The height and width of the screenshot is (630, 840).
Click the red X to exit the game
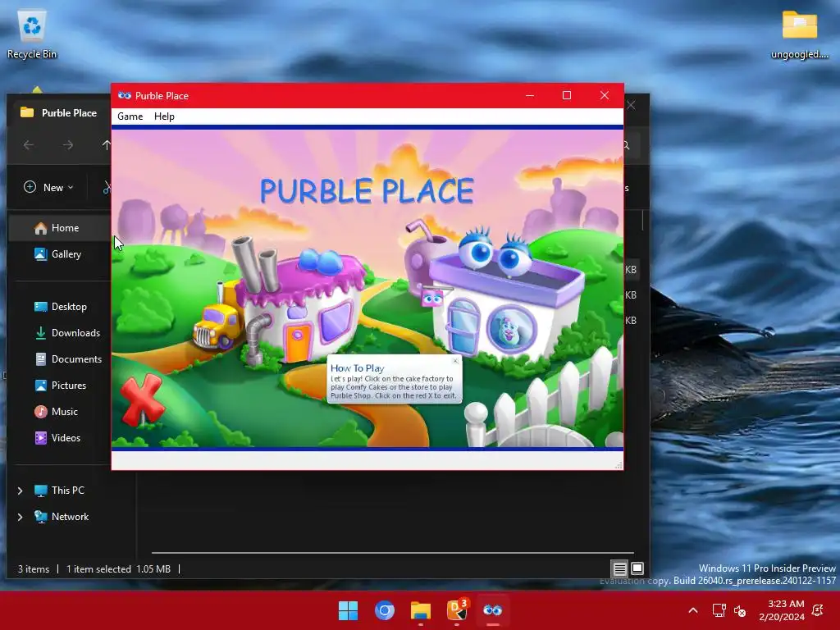(x=142, y=399)
